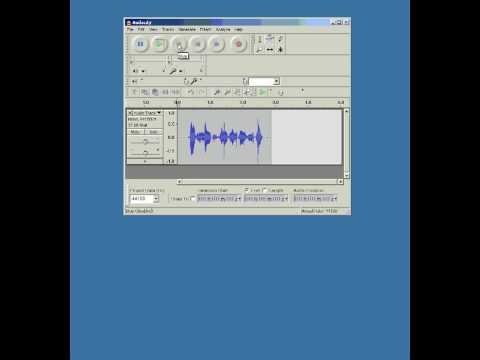Viewport: 480px width, 360px height.
Task: Click the Selection Start time field
Action: tap(219, 199)
